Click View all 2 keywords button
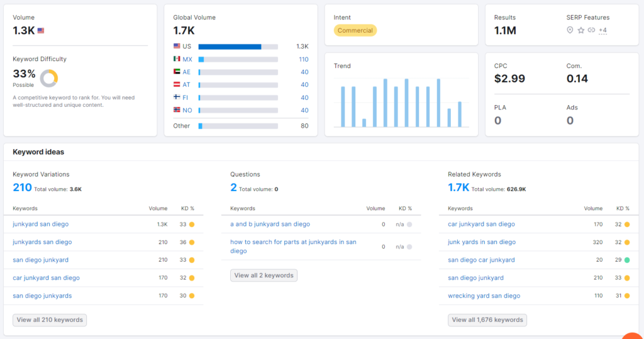Screen dimensions: 644x339 click(x=264, y=275)
